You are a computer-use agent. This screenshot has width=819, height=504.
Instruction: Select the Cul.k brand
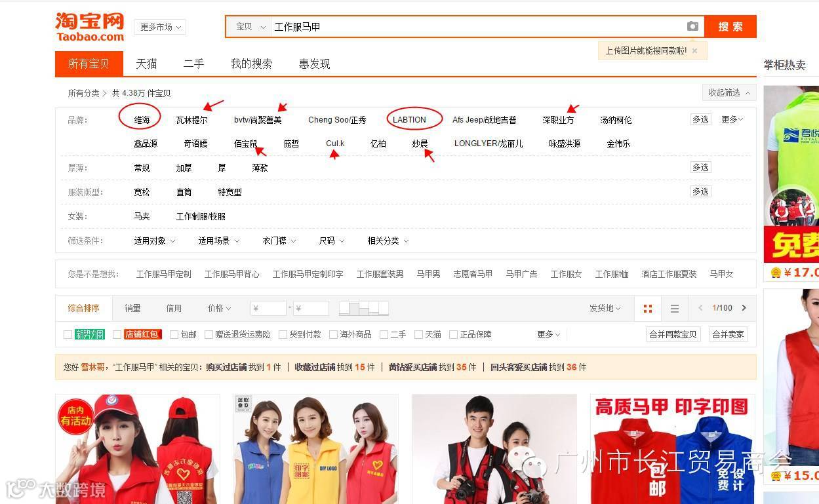click(x=335, y=144)
